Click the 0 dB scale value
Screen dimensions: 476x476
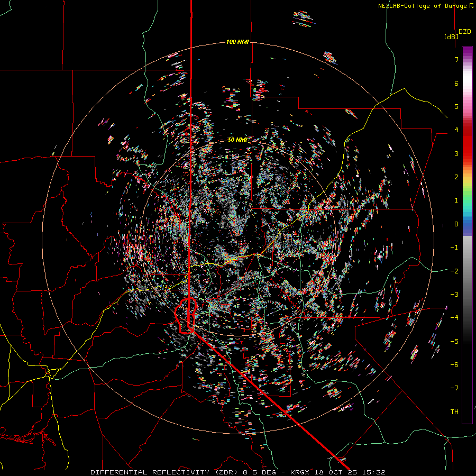pos(456,224)
